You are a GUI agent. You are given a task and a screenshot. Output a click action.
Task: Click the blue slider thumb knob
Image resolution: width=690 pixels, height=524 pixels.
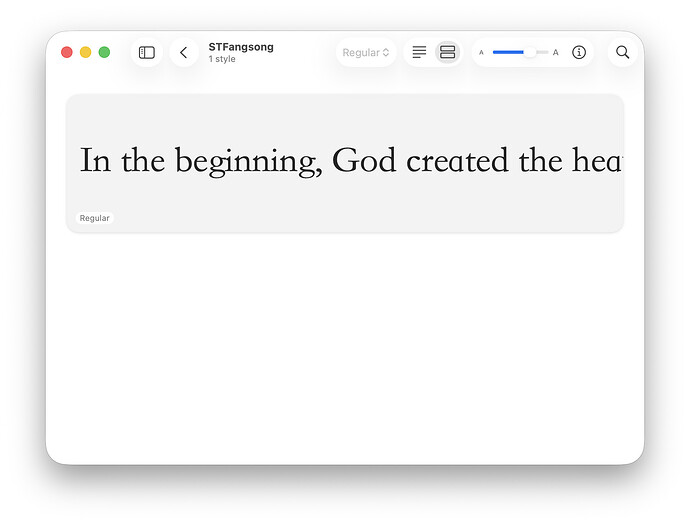click(529, 52)
